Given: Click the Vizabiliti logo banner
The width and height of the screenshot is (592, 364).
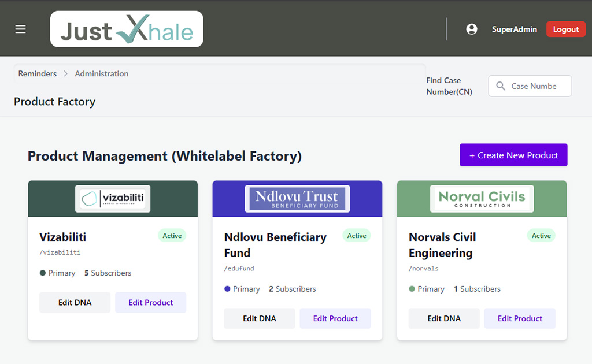Looking at the screenshot, I should [113, 199].
